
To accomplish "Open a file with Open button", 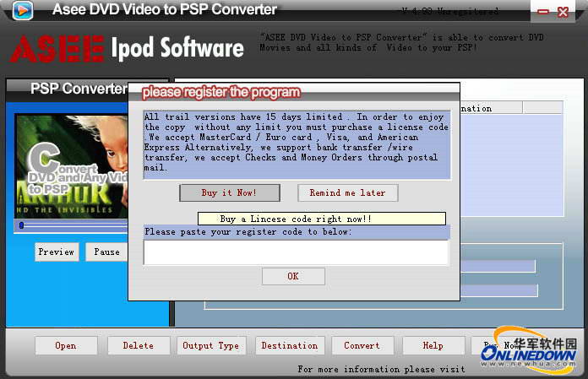I will 66,345.
